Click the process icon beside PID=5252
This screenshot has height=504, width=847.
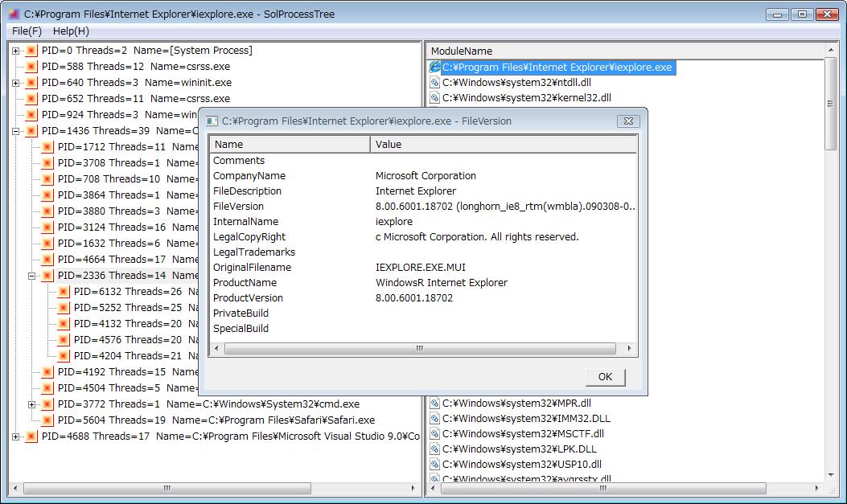click(64, 308)
